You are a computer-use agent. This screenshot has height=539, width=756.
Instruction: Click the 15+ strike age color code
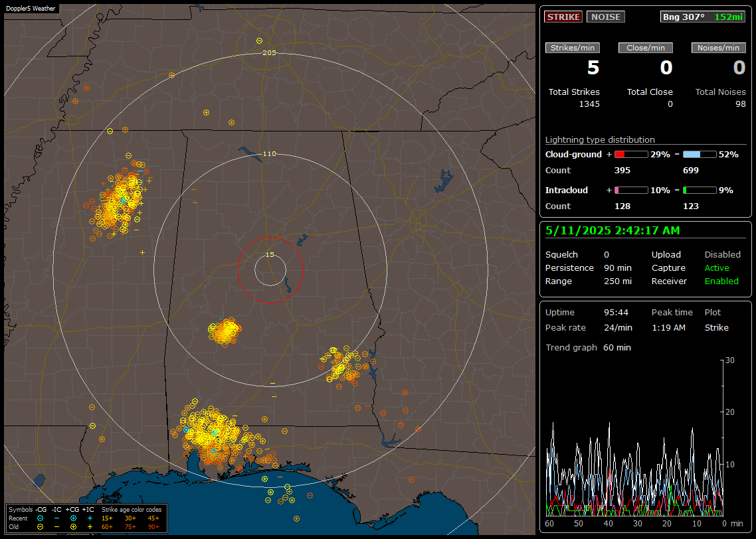tap(107, 518)
